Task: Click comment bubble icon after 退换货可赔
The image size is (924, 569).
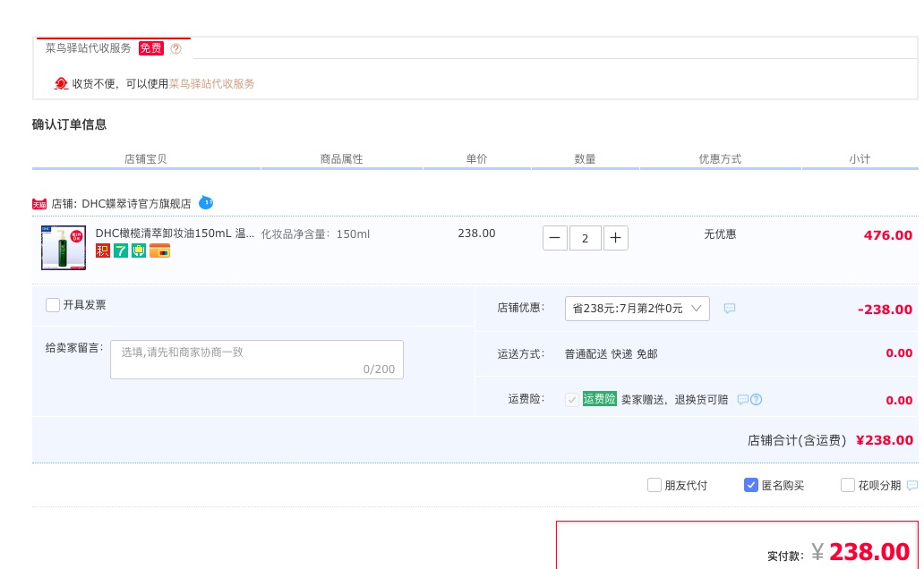Action: [x=742, y=399]
